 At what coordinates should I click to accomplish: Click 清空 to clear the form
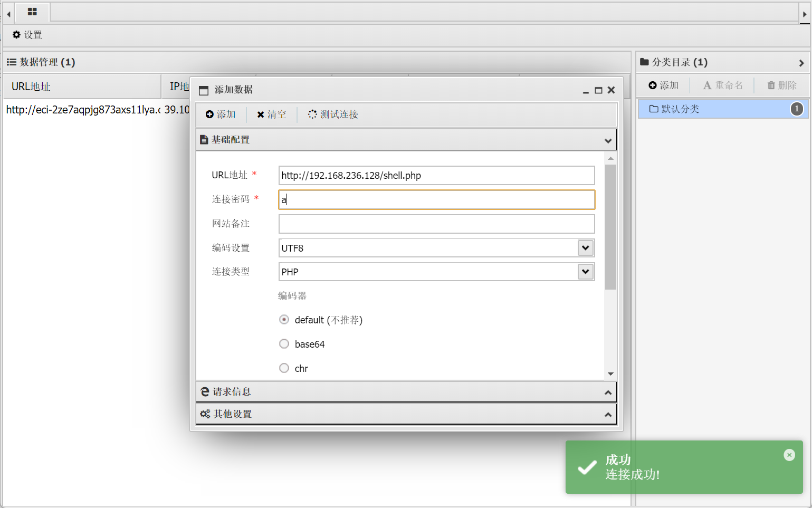[271, 114]
